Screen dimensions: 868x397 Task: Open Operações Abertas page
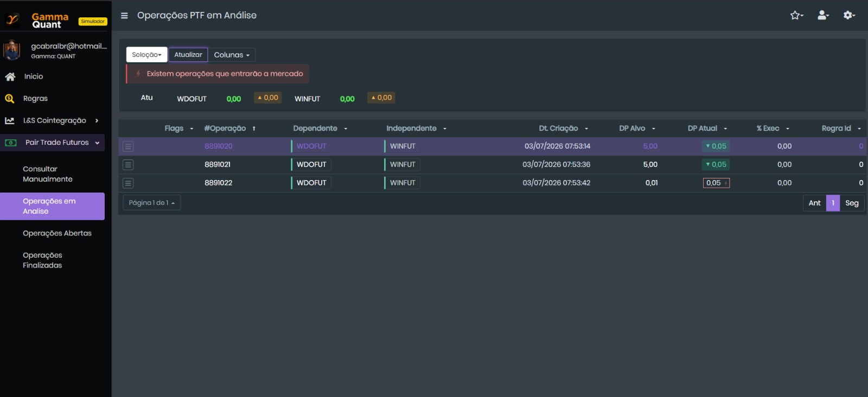click(57, 233)
